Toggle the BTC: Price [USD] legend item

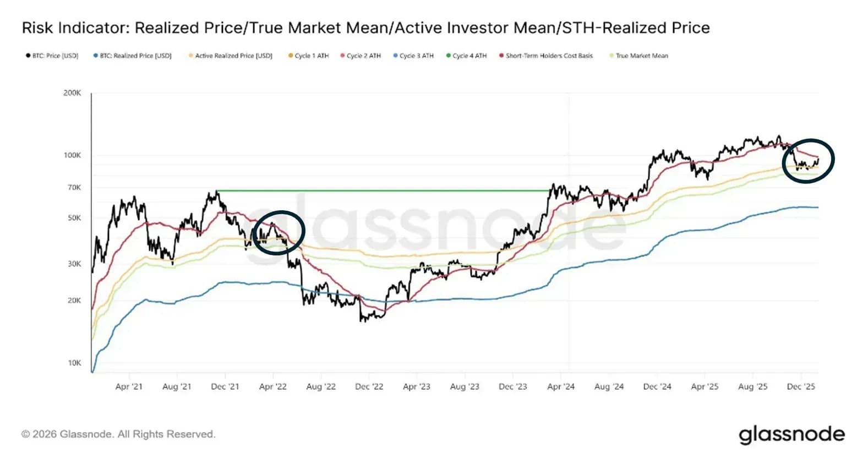[x=52, y=56]
